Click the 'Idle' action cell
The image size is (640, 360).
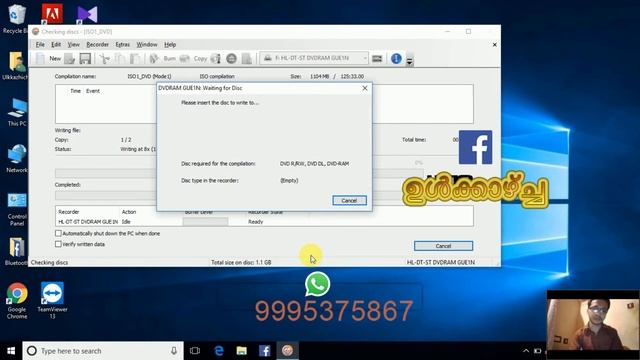126,222
